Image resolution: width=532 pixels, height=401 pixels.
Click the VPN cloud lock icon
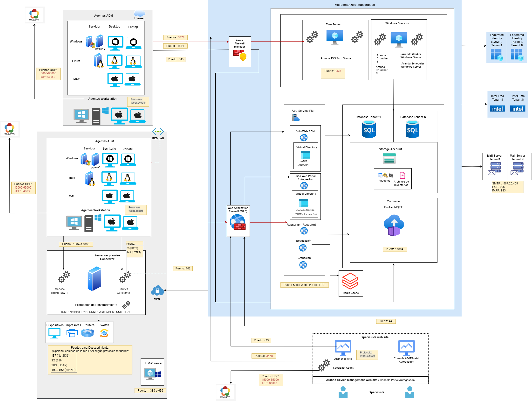tap(157, 291)
